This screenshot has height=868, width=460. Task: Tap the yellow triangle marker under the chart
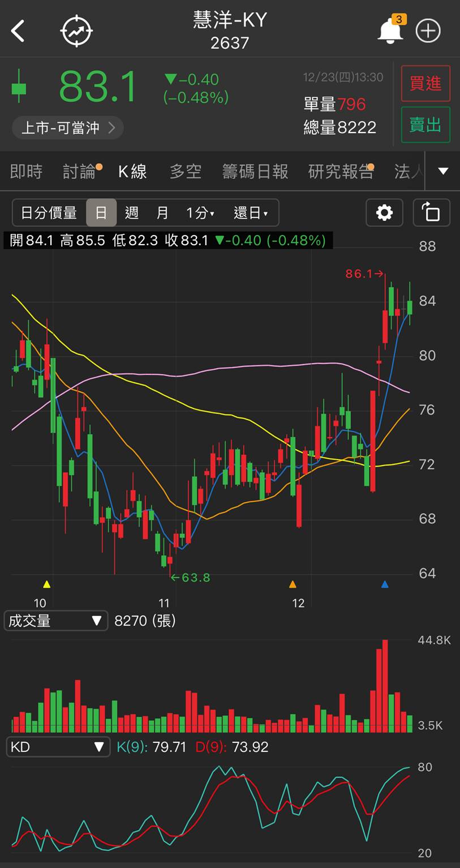[47, 584]
